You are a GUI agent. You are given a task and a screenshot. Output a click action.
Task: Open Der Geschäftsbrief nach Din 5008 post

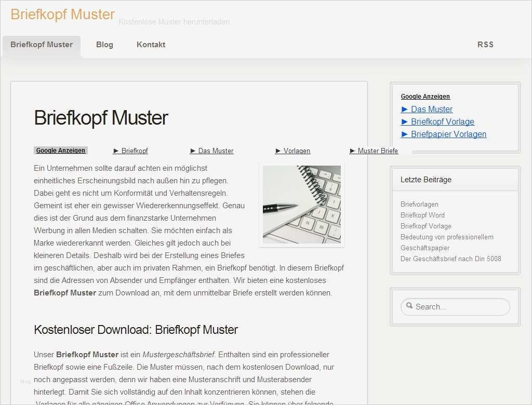point(450,259)
